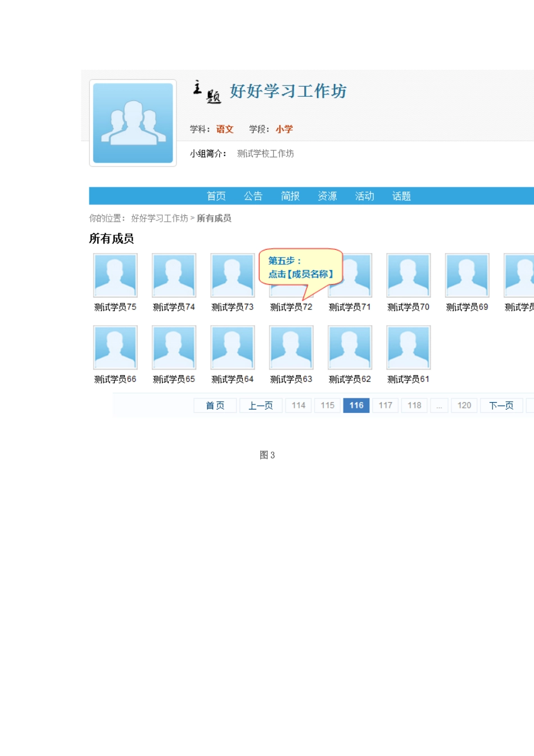This screenshot has width=534, height=756.
Task: Jump to page 114
Action: coord(298,406)
